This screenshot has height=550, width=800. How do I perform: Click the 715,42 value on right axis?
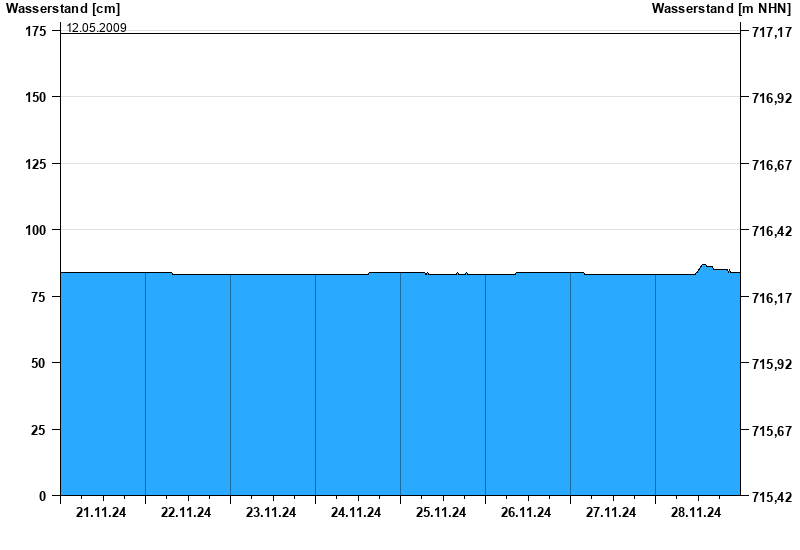[x=772, y=497]
